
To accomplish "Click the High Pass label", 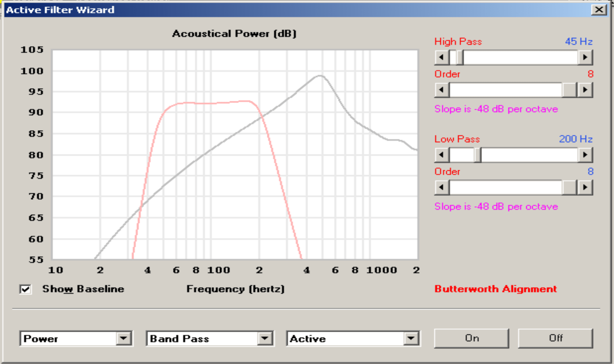I will coord(458,41).
